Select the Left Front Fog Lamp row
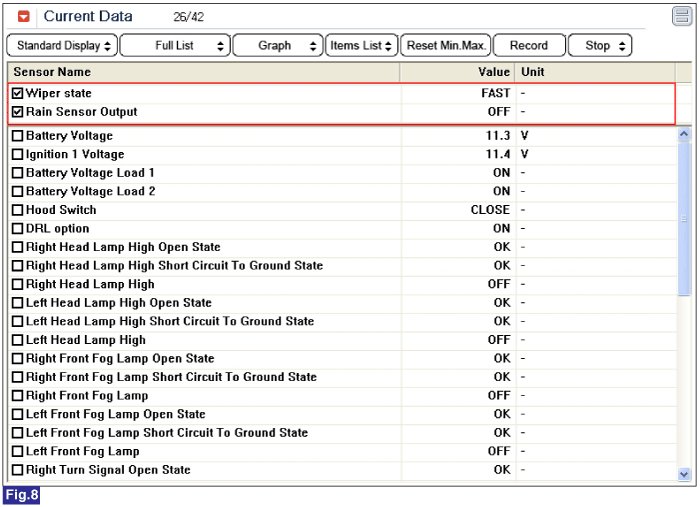This screenshot has width=700, height=507. coord(200,452)
